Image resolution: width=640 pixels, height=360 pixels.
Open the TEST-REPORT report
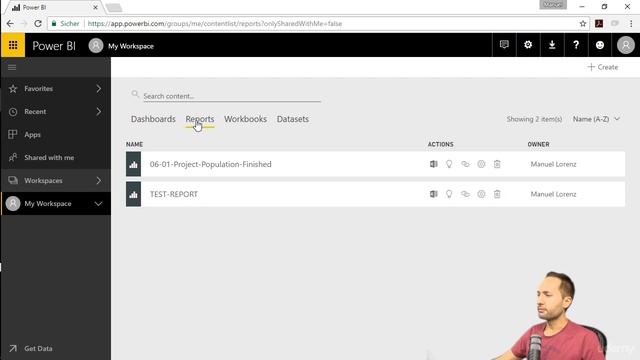pos(173,194)
